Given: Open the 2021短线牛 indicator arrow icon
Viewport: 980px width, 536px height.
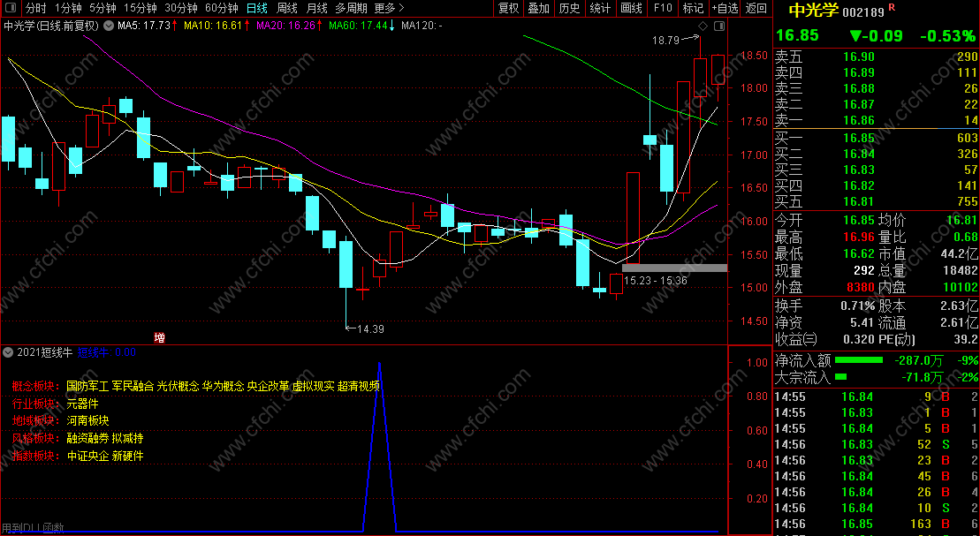Looking at the screenshot, I should point(8,352).
